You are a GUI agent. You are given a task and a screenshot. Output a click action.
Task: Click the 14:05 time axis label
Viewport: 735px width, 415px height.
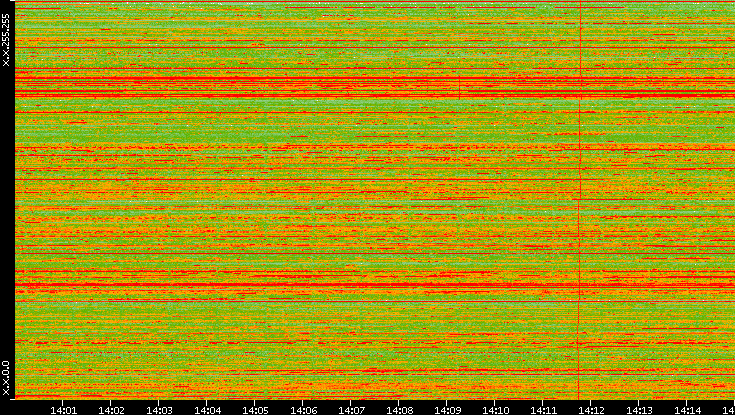[255, 410]
